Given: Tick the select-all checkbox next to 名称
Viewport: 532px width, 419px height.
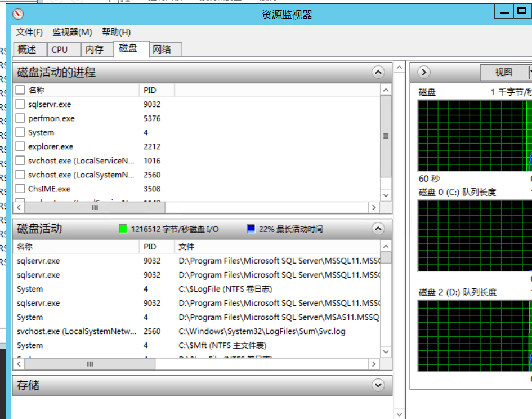Looking at the screenshot, I should click(20, 90).
